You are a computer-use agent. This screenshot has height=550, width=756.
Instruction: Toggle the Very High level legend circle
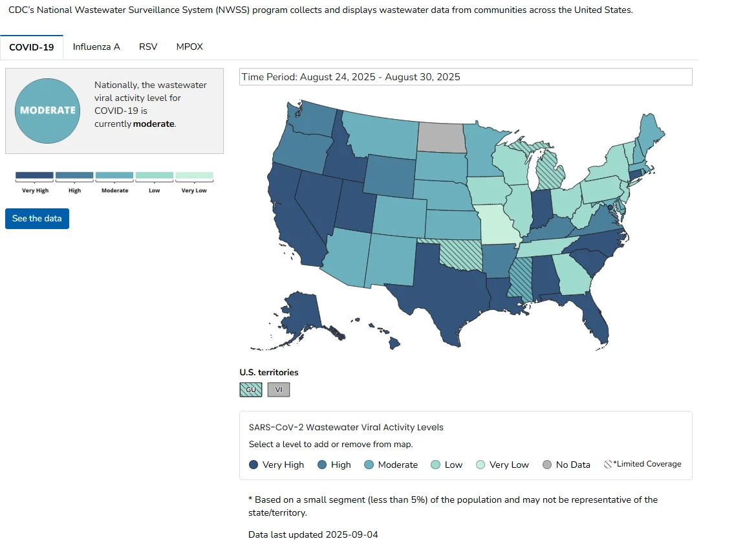(253, 465)
